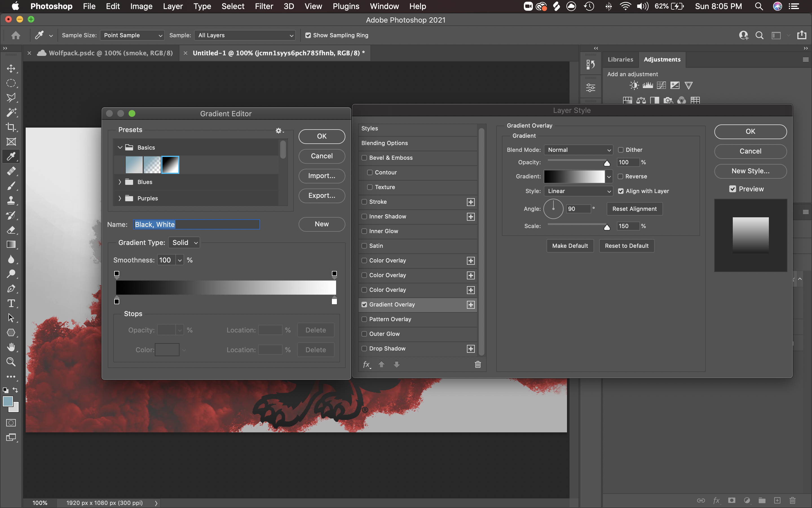This screenshot has height=508, width=812.
Task: Click the white color stop under gradient bar
Action: (334, 301)
